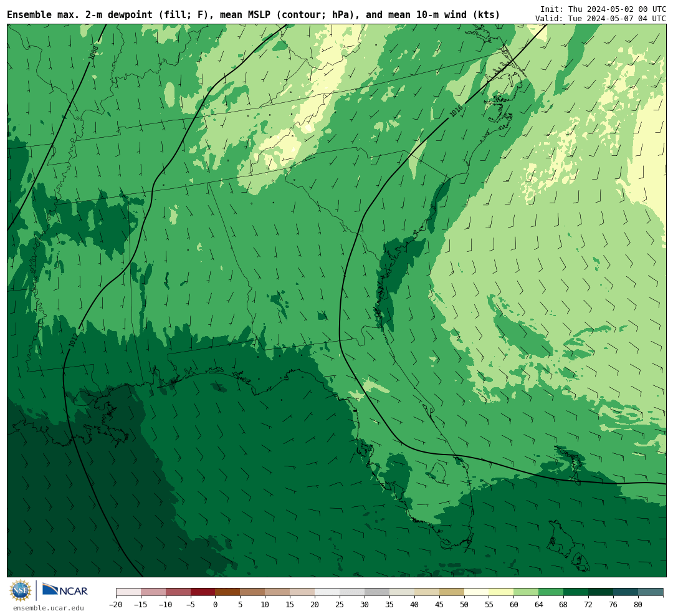
Task: Pick the green swatch between 64 and 68
Action: pos(551,592)
